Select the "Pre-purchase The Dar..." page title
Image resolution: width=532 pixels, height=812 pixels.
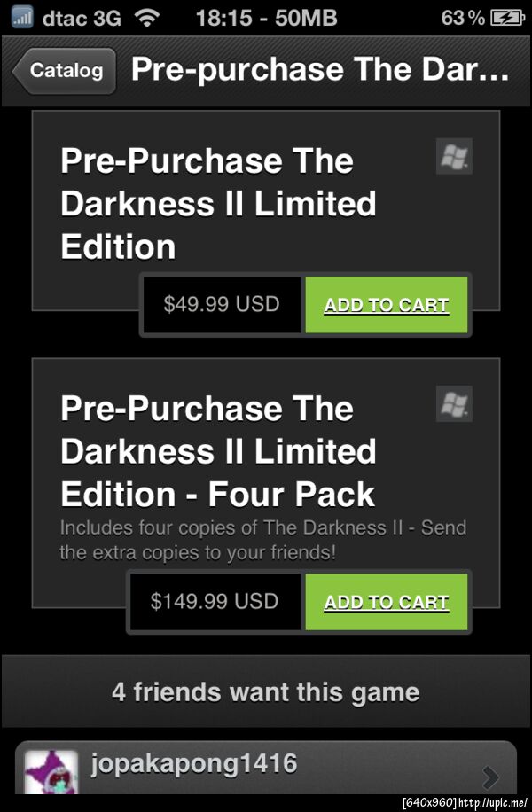coord(319,71)
